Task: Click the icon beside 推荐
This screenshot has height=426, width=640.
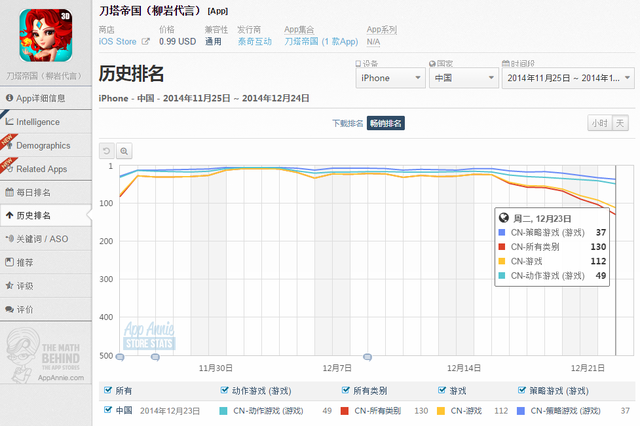Action: 9,262
